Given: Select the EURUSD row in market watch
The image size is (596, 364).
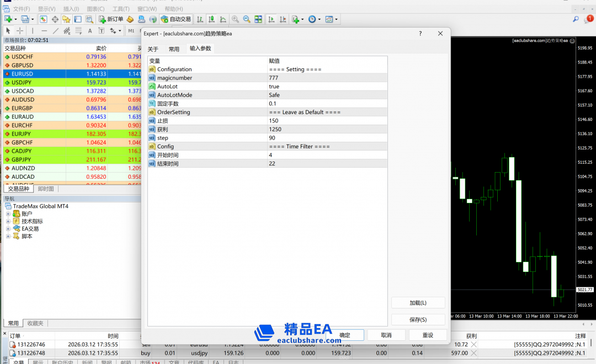Looking at the screenshot, I should 33,74.
